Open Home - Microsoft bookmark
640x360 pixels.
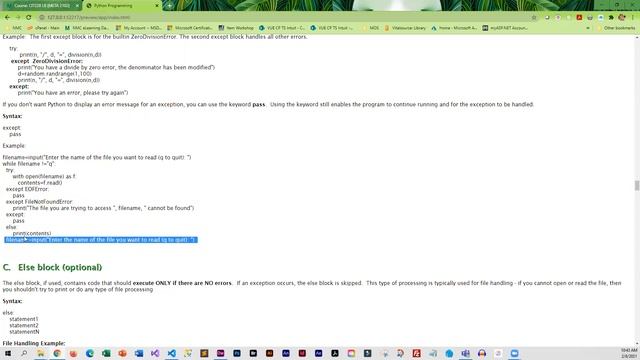point(454,28)
